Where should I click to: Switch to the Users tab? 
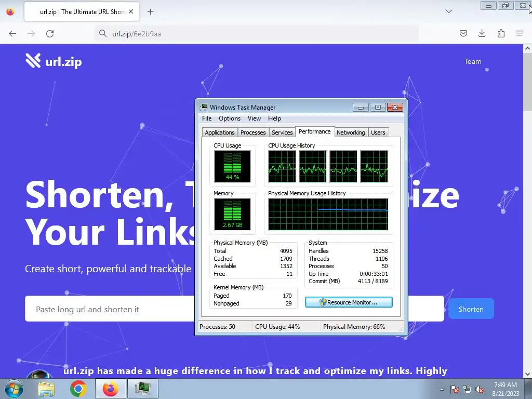pyautogui.click(x=378, y=132)
